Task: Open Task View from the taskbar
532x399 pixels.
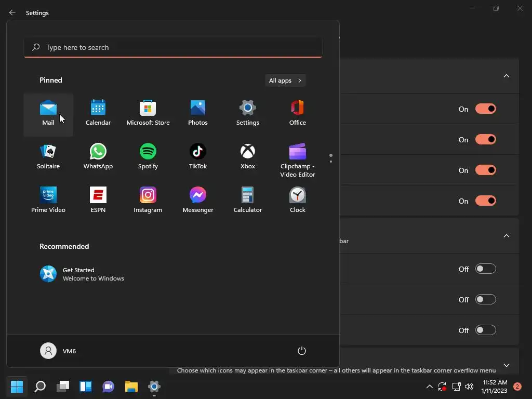Action: [x=63, y=386]
